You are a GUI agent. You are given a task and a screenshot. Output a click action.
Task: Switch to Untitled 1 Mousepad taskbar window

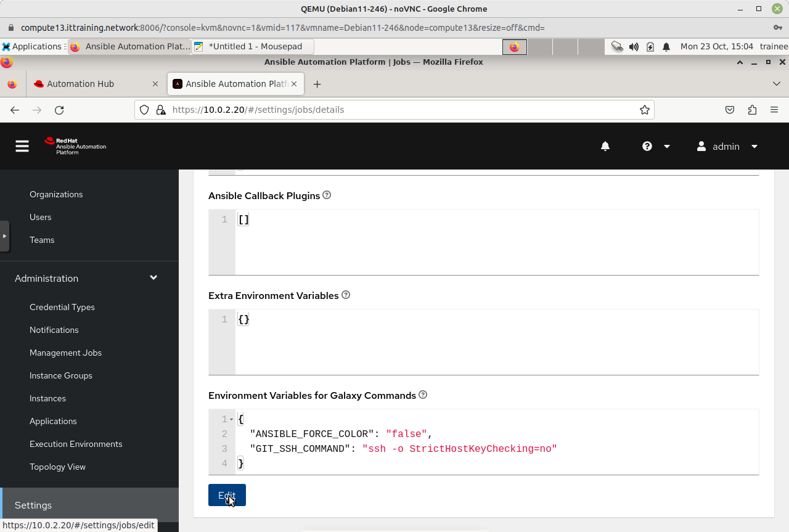coord(253,46)
